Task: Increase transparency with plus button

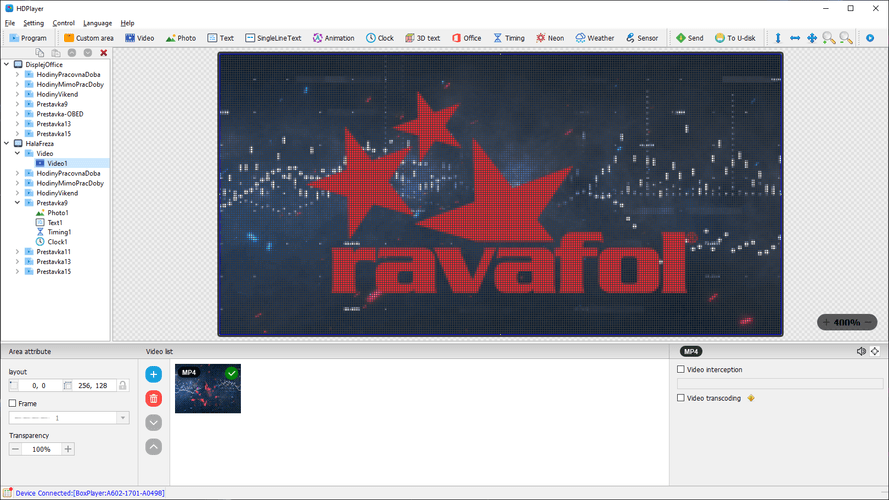Action: point(68,449)
